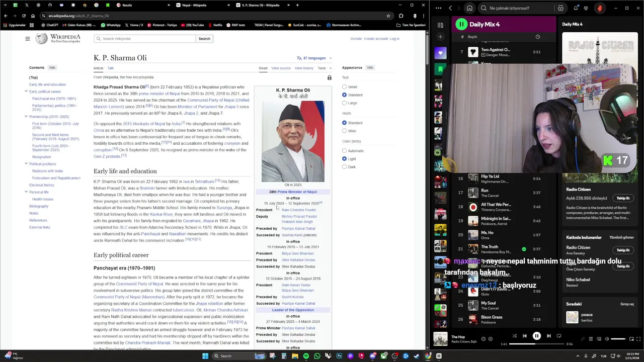
Task: Switch to the Results browser tab
Action: point(143,5)
